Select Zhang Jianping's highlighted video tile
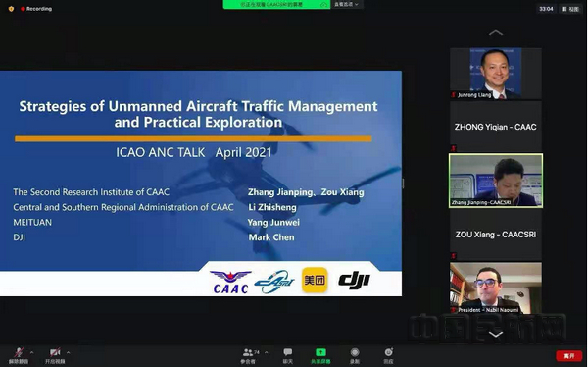Image resolution: width=588 pixels, height=367 pixels. [496, 181]
